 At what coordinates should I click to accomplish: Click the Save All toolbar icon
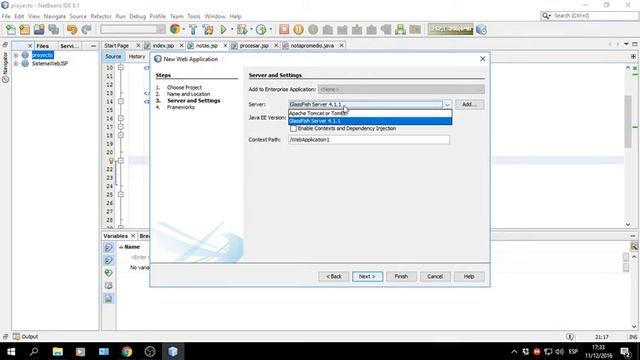coord(53,29)
